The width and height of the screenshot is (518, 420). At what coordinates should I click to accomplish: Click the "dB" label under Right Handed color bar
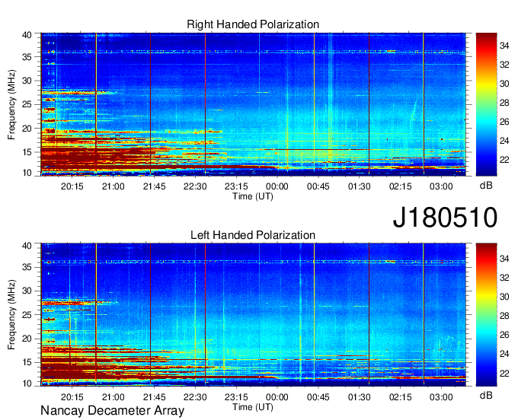pyautogui.click(x=486, y=186)
